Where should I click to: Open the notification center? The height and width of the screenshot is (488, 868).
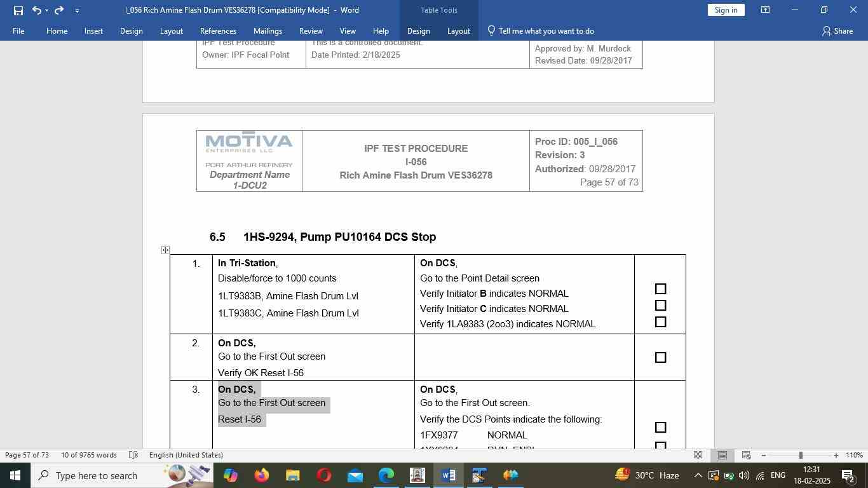(x=848, y=475)
